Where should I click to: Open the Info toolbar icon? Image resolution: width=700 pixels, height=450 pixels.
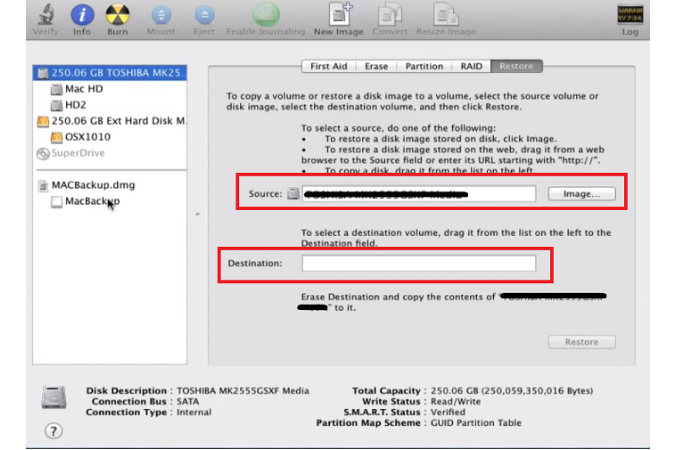point(82,15)
